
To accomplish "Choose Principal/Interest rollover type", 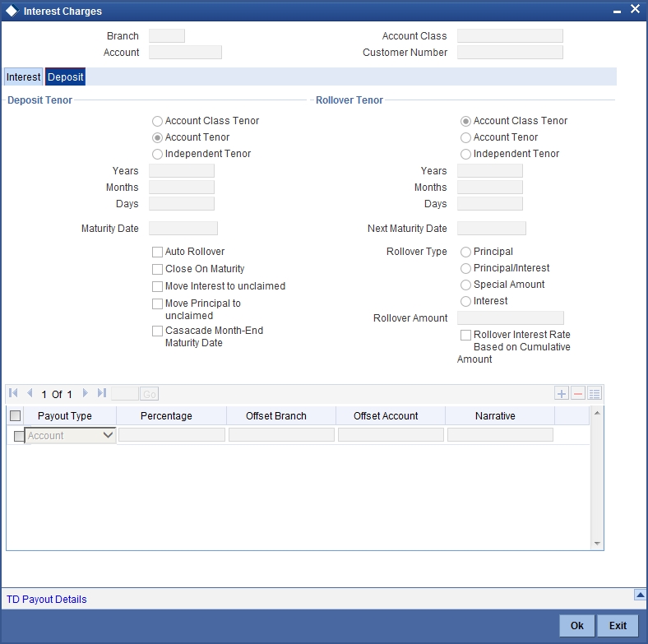I will (465, 269).
